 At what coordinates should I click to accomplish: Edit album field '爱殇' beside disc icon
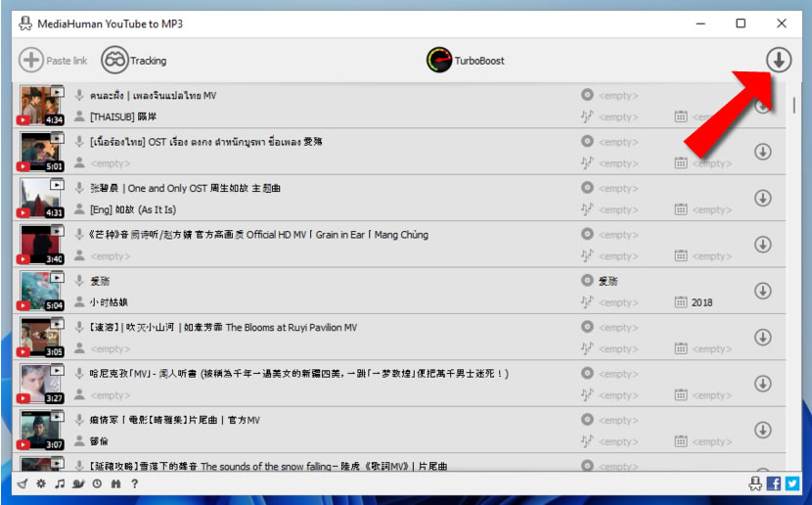pos(608,281)
